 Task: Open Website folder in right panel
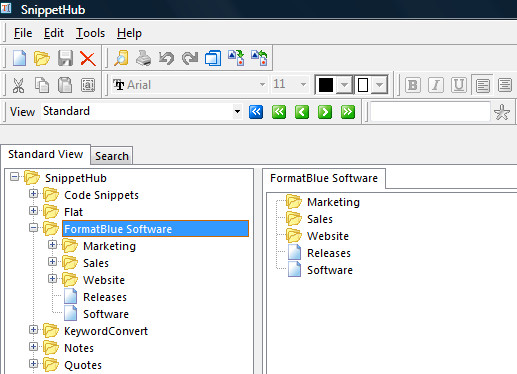point(328,236)
